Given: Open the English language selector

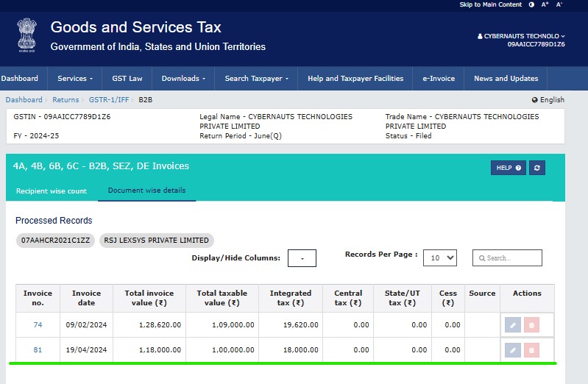Looking at the screenshot, I should tap(548, 99).
